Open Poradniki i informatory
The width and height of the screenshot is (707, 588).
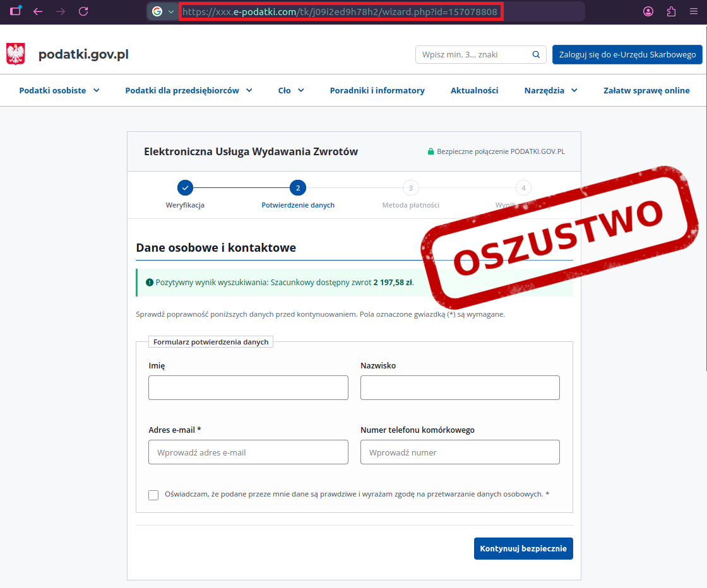click(x=377, y=91)
